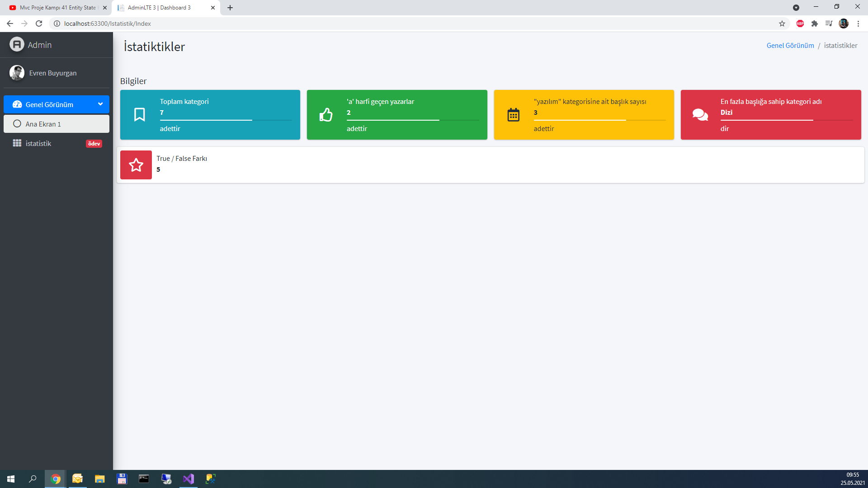
Task: Click the istatistik grid icon in sidebar
Action: pyautogui.click(x=17, y=143)
